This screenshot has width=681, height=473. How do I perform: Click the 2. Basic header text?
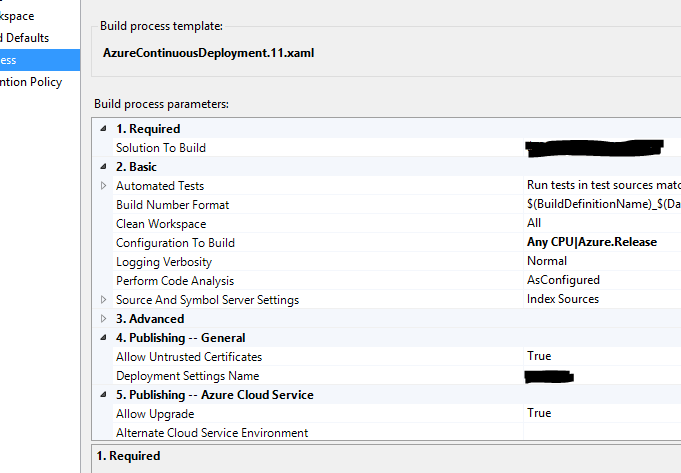click(136, 166)
